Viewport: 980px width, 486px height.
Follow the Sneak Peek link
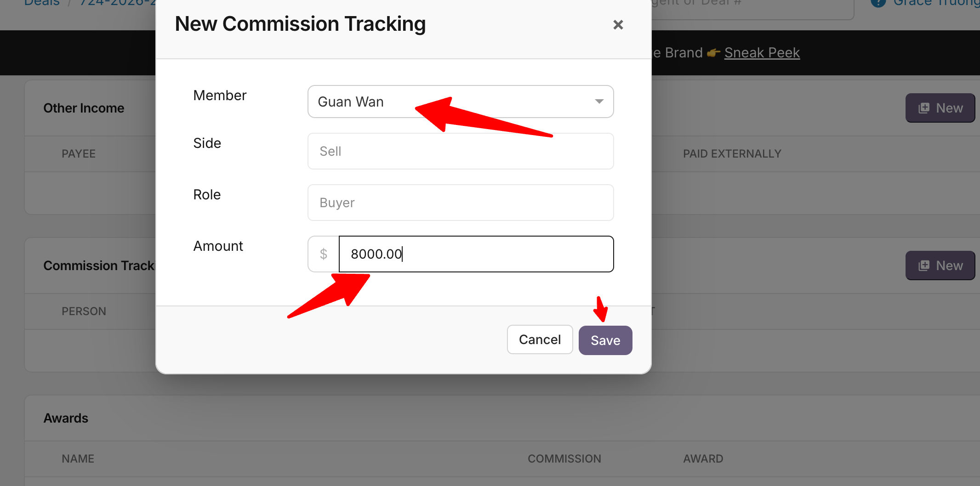pos(762,53)
